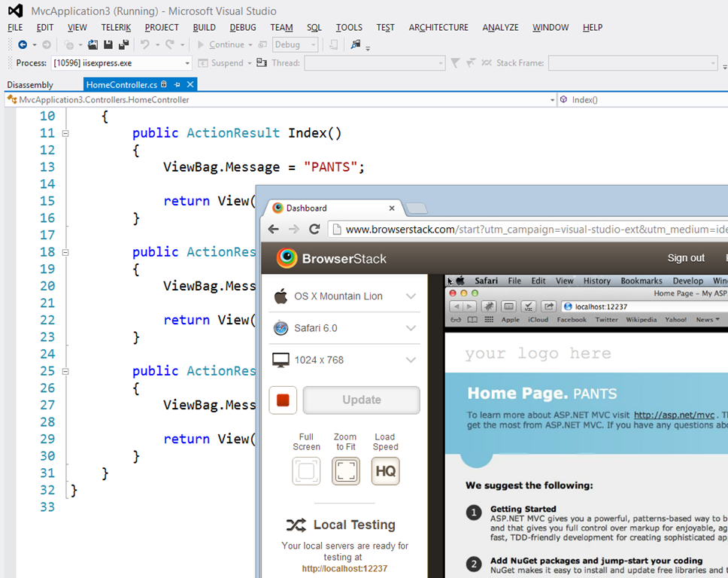The width and height of the screenshot is (728, 578).
Task: Open the DEBUG menu
Action: coord(243,27)
